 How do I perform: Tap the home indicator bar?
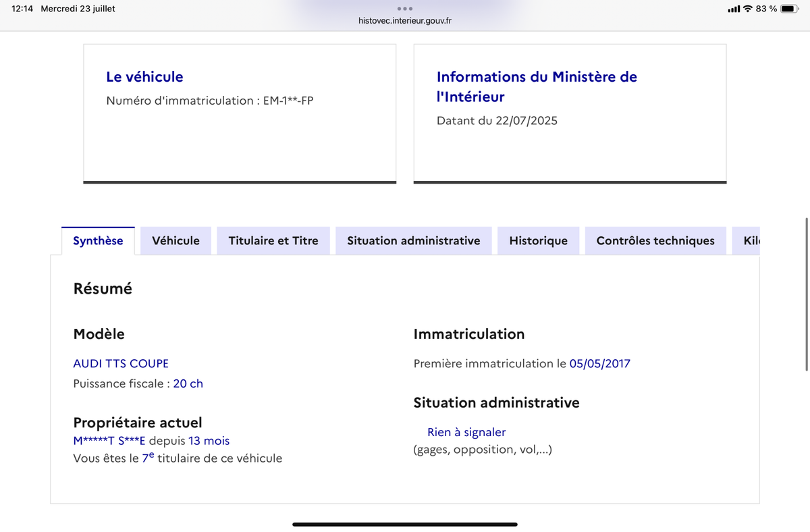pos(405,525)
